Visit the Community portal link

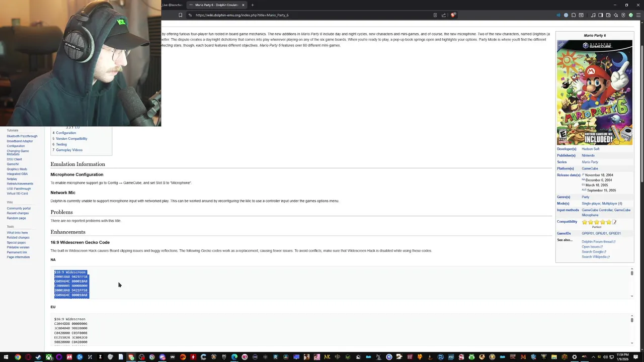click(x=19, y=208)
